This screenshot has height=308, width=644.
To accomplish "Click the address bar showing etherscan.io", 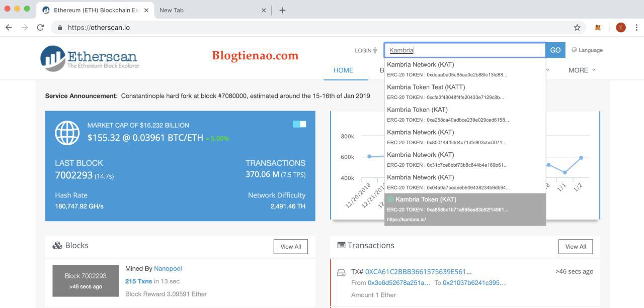I will coord(319,28).
